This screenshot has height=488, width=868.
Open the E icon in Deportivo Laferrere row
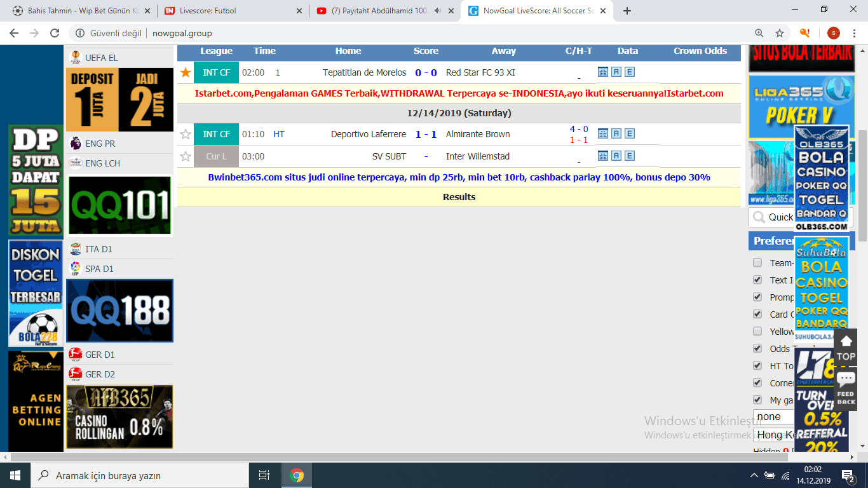630,133
